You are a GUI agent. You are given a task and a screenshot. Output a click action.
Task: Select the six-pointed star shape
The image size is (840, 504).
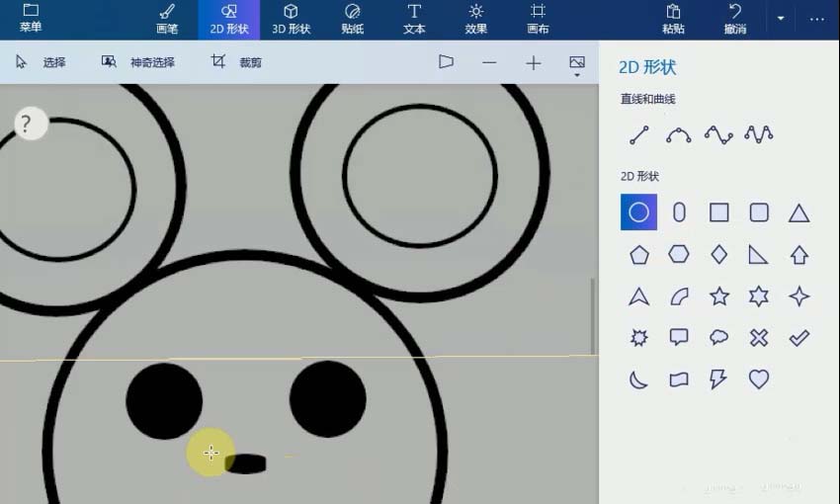click(x=759, y=296)
